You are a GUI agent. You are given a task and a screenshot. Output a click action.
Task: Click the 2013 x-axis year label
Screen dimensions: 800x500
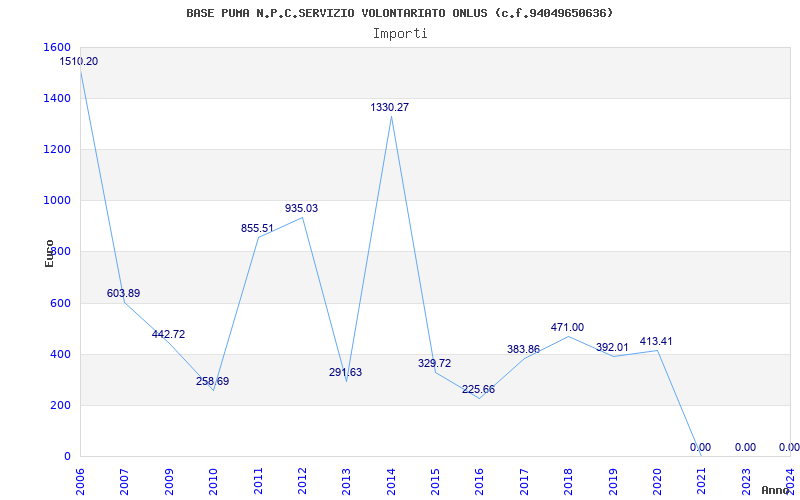click(x=346, y=482)
